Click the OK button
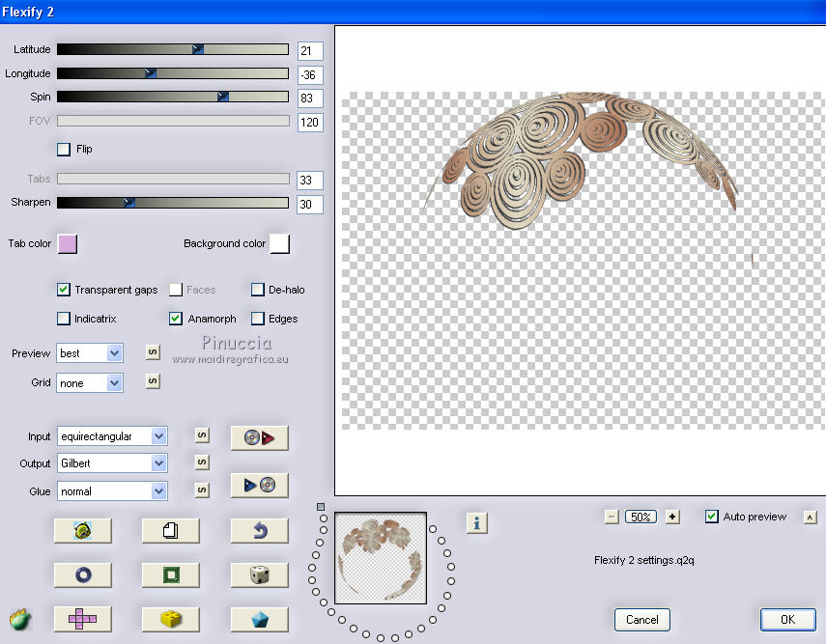Image resolution: width=826 pixels, height=644 pixels. (788, 620)
